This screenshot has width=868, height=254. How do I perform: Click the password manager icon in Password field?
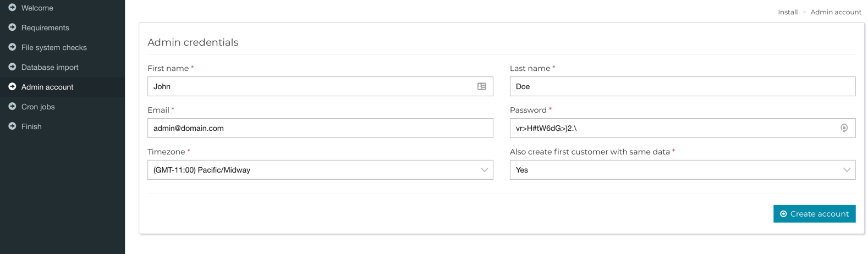(x=844, y=128)
